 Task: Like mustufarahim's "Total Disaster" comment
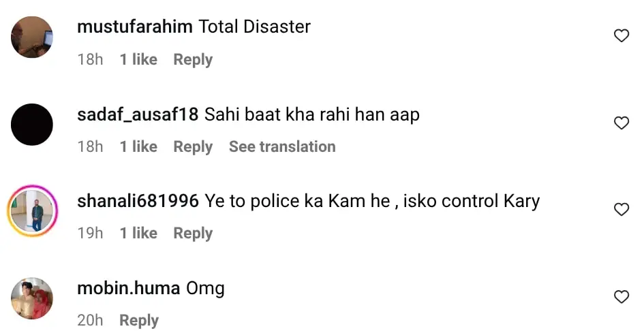[x=622, y=36]
